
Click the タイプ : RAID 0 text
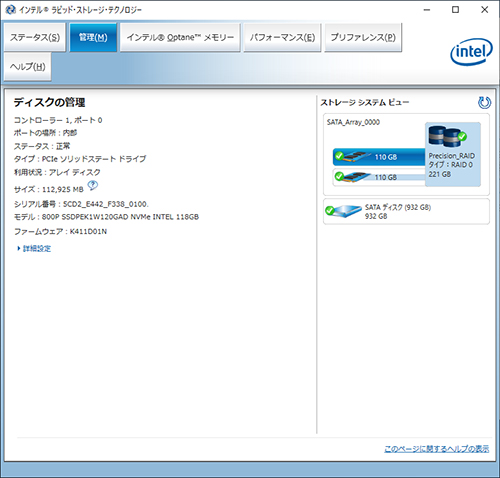[x=451, y=165]
